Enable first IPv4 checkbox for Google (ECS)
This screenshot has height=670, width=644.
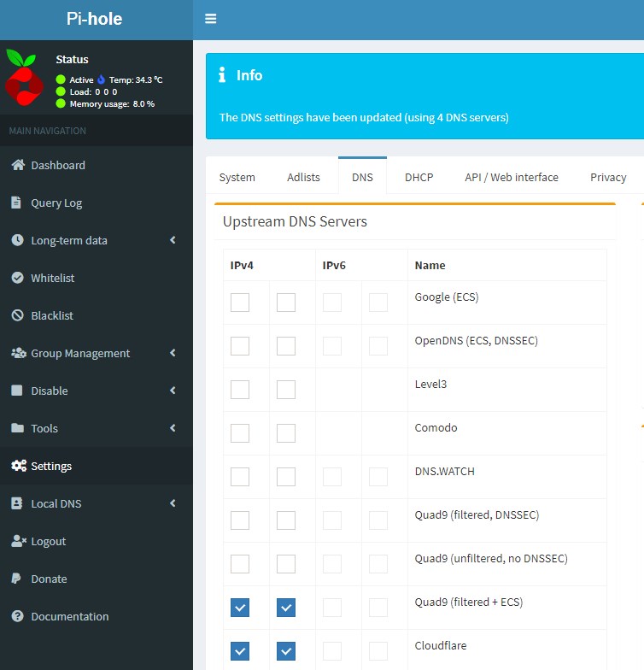pos(240,303)
